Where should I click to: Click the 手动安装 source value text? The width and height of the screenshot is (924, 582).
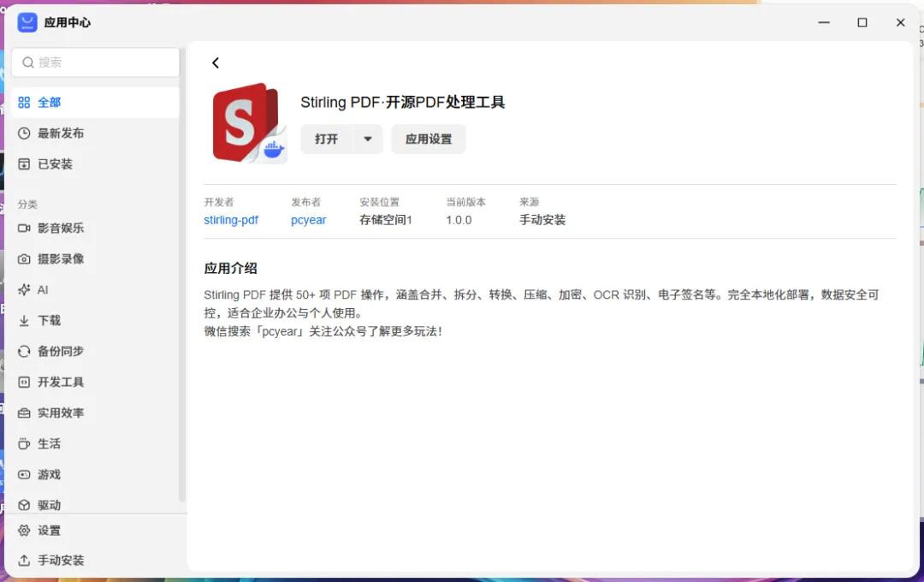pyautogui.click(x=542, y=220)
